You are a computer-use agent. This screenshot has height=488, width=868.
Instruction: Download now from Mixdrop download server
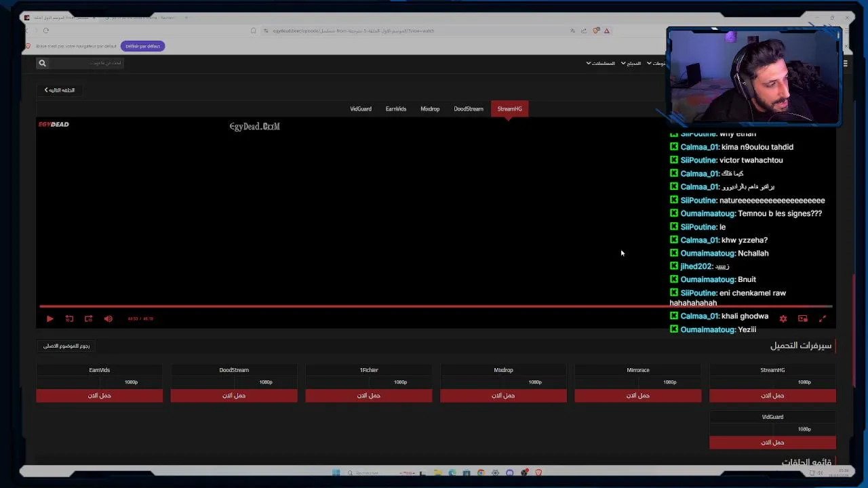point(503,396)
